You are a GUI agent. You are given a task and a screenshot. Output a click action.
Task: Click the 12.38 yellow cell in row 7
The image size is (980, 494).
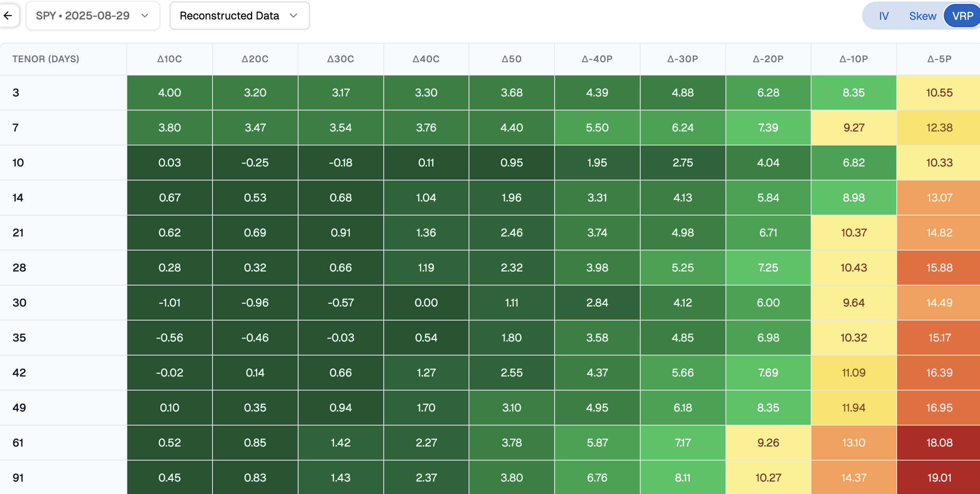939,128
